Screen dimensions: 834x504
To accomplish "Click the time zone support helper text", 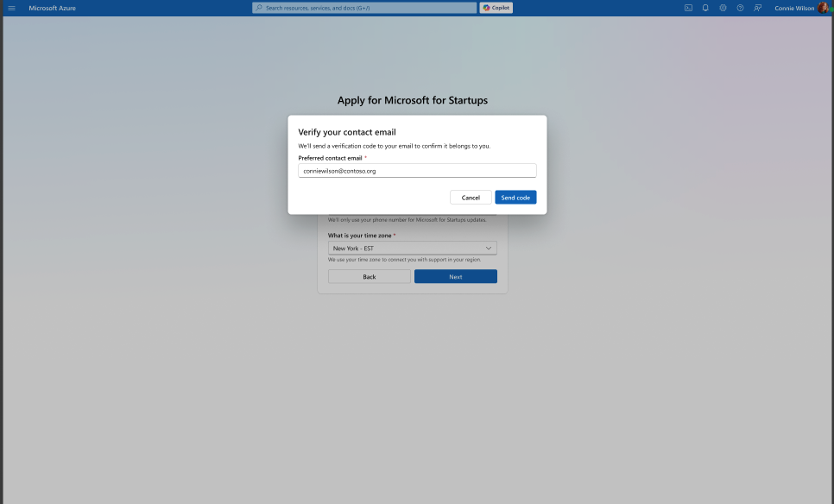I will tap(404, 260).
